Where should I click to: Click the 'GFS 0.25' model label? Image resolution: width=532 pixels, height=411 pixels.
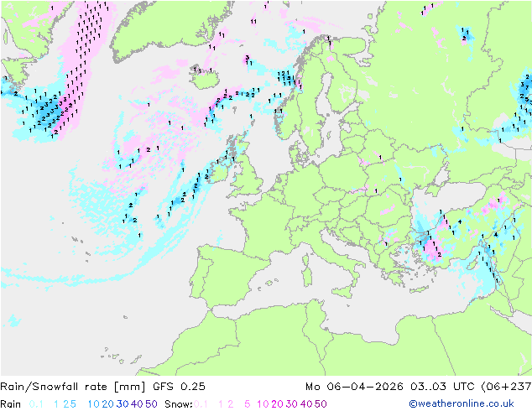coord(179,387)
